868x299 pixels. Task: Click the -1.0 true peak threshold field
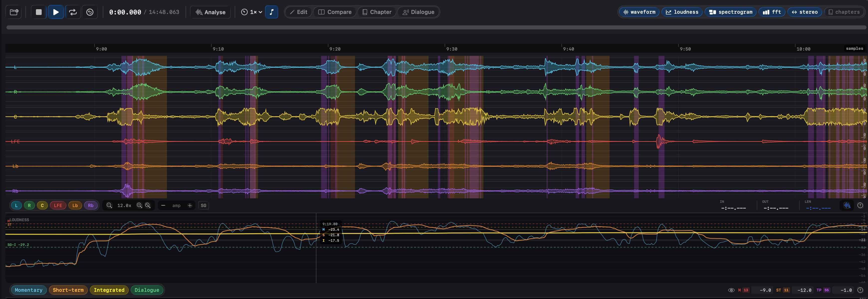(x=843, y=290)
